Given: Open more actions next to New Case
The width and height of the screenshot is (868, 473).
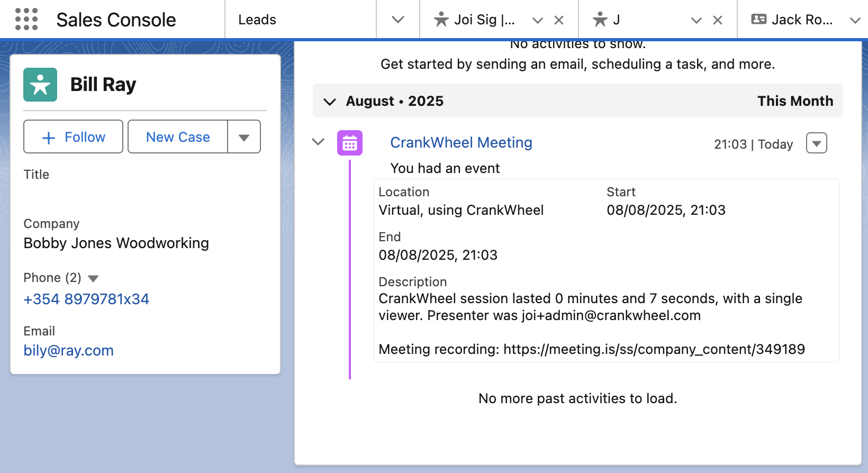Looking at the screenshot, I should click(244, 137).
